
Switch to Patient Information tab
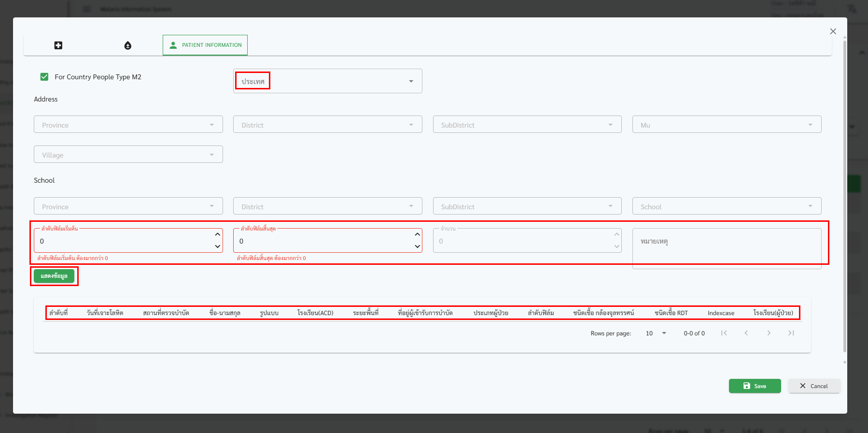205,45
